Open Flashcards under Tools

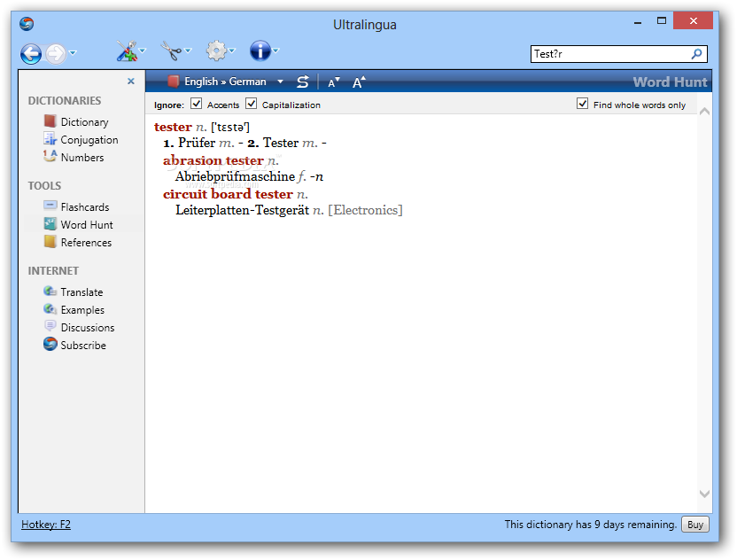coord(85,207)
